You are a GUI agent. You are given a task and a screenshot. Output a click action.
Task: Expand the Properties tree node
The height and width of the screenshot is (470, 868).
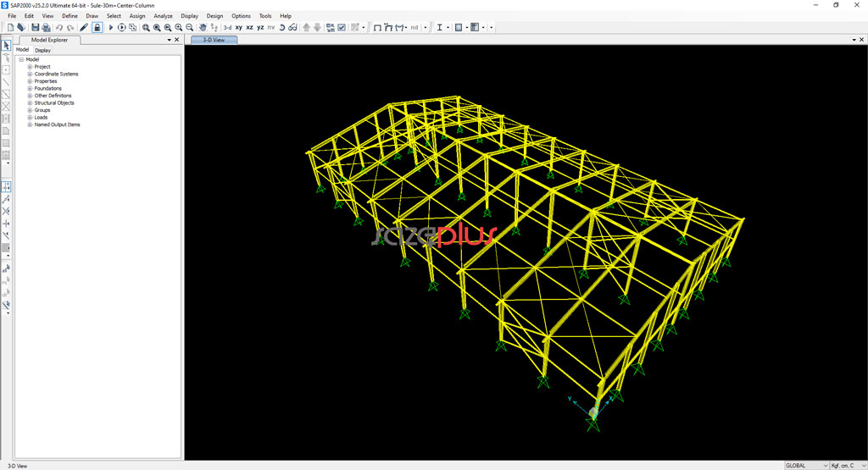click(30, 80)
